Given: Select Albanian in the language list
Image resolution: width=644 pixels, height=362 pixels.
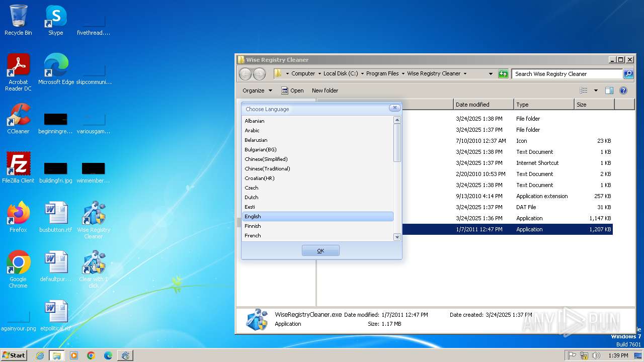Looking at the screenshot, I should 317,121.
